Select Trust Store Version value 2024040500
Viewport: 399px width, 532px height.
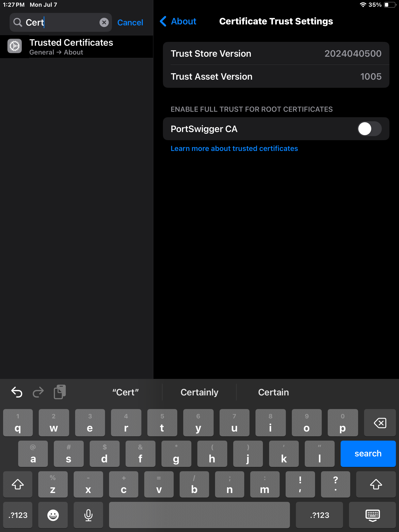click(x=353, y=54)
